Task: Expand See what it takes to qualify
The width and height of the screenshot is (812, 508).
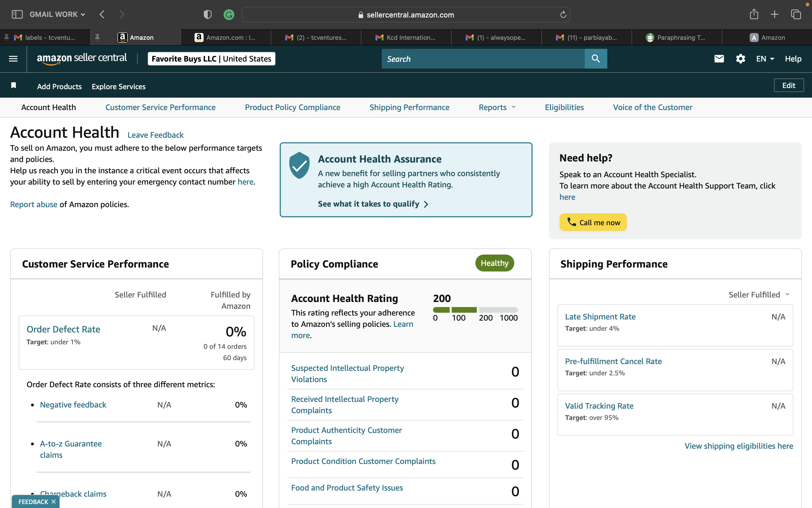Action: pos(373,204)
